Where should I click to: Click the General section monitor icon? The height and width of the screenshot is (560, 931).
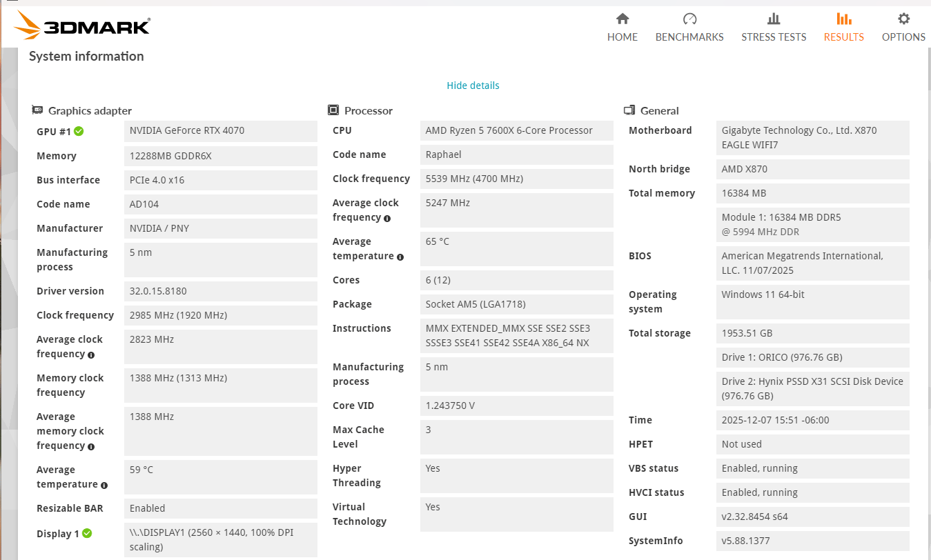pyautogui.click(x=629, y=110)
